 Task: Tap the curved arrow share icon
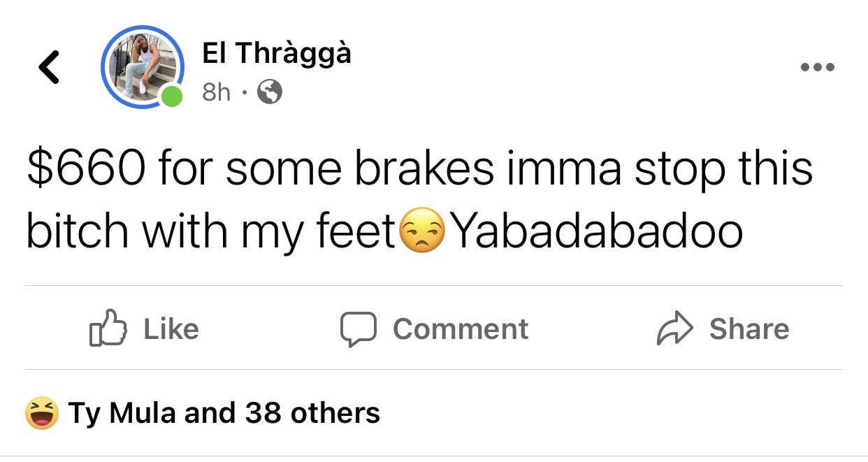point(674,329)
